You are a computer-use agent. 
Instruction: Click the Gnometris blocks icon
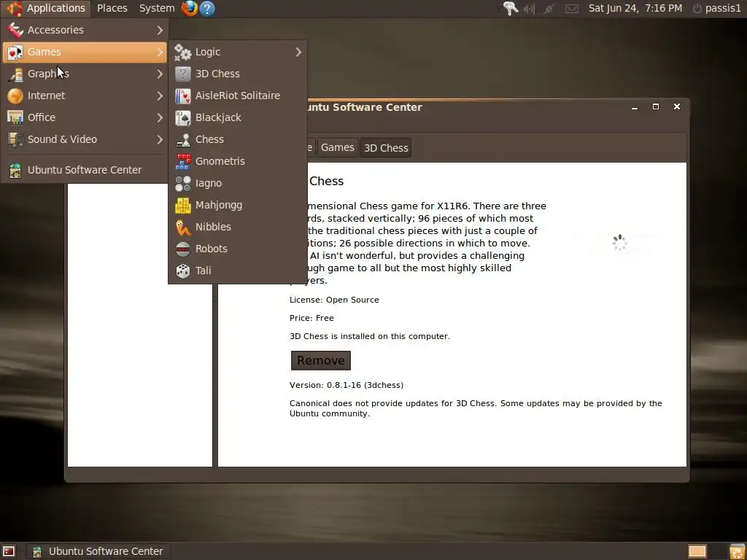pos(183,161)
